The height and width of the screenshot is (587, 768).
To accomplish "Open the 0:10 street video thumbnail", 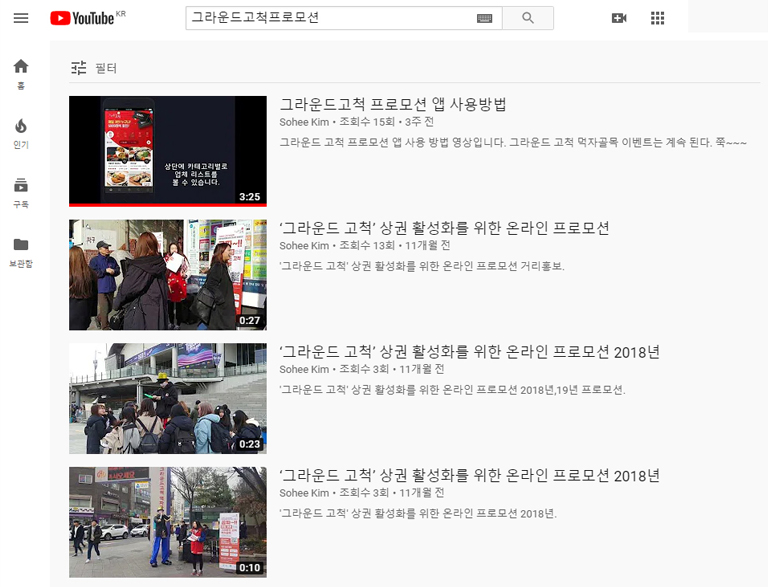I will (168, 522).
